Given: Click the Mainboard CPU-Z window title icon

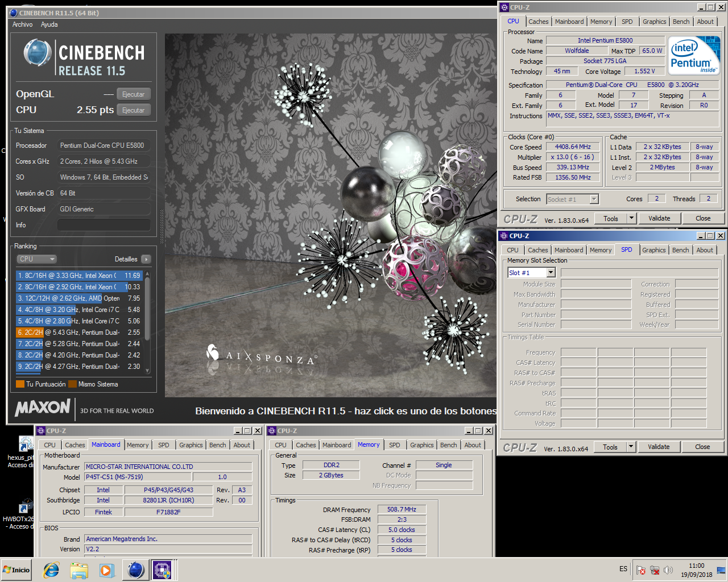Looking at the screenshot, I should click(x=41, y=431).
